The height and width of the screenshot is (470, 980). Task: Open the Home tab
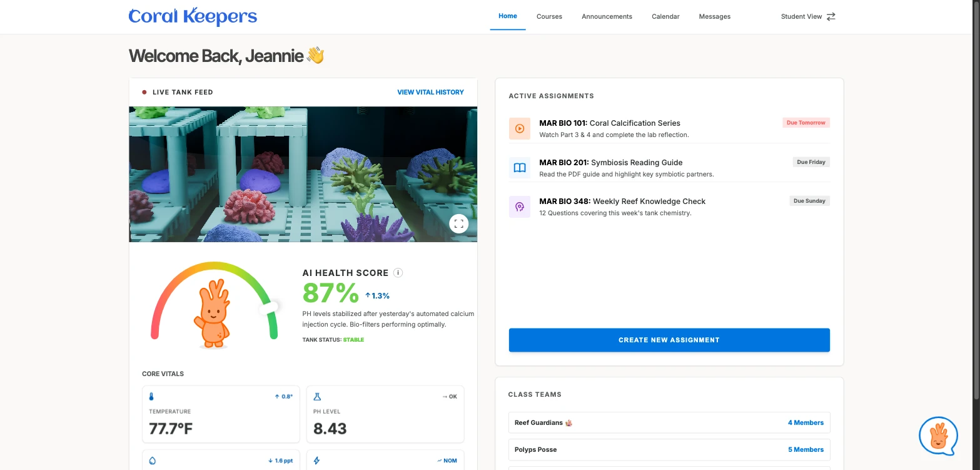(508, 16)
